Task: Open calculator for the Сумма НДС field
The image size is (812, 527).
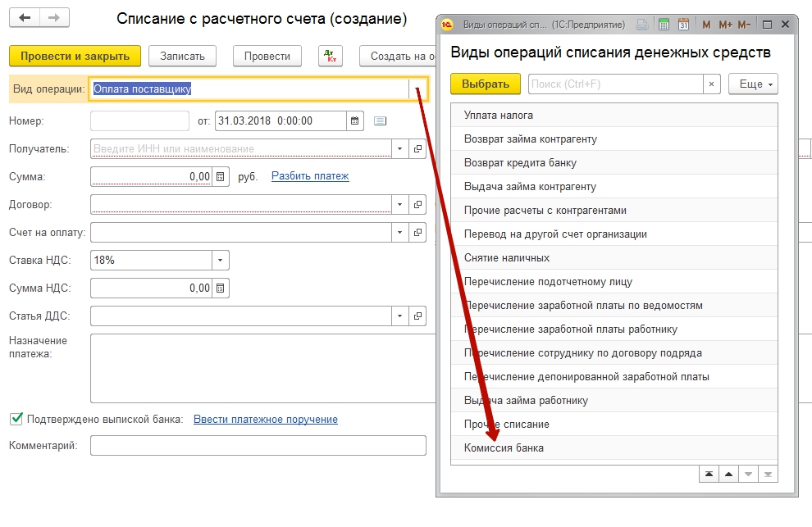Action: pos(220,288)
